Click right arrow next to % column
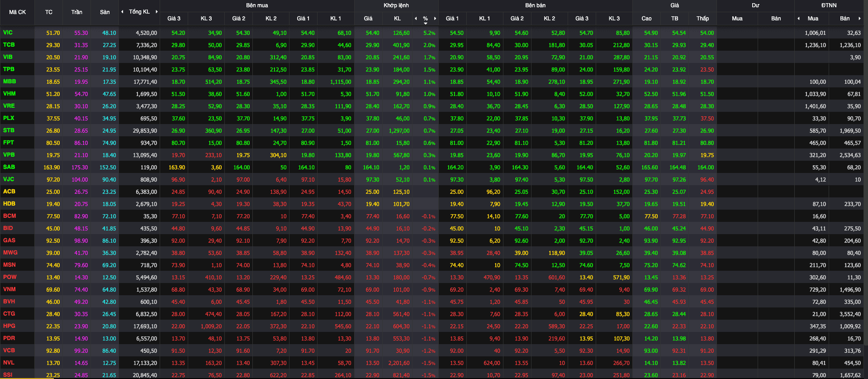The width and height of the screenshot is (868, 379). (435, 19)
